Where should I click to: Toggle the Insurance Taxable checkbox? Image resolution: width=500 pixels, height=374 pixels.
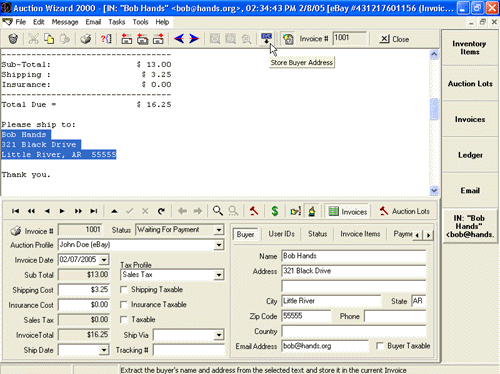(x=124, y=305)
